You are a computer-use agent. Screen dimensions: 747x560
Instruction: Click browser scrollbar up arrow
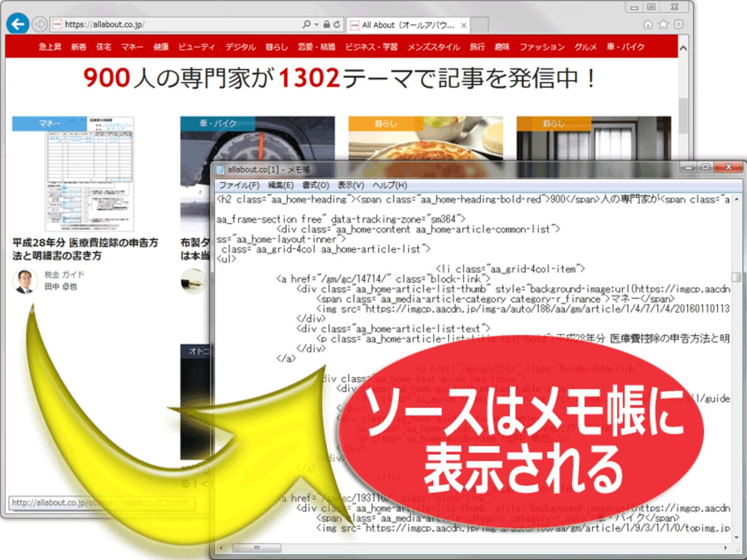[684, 47]
